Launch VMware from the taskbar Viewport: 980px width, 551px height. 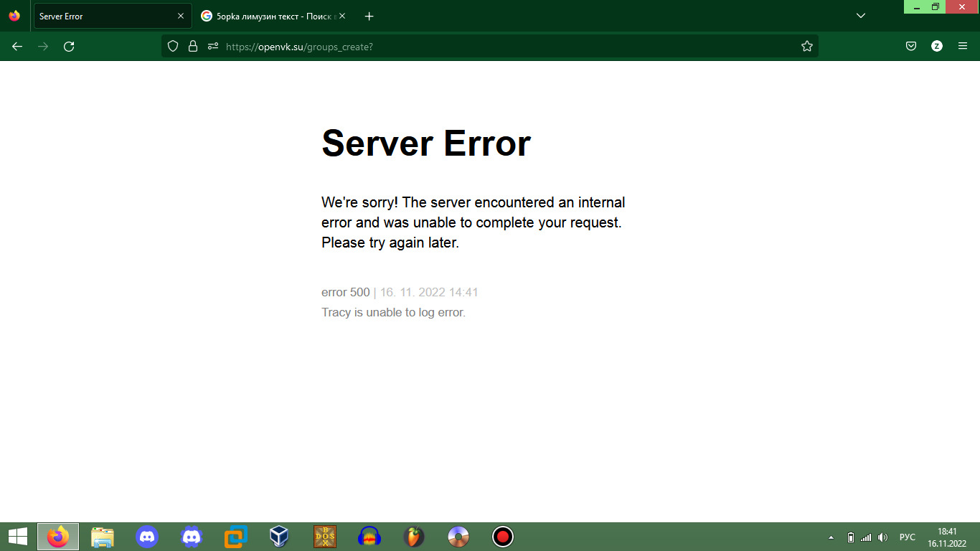236,537
